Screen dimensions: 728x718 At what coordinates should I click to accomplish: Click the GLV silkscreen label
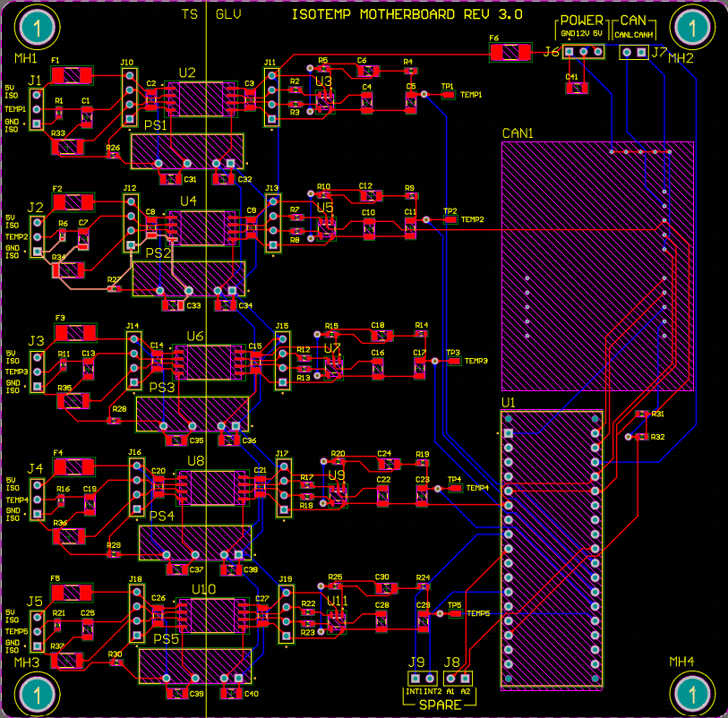click(228, 15)
